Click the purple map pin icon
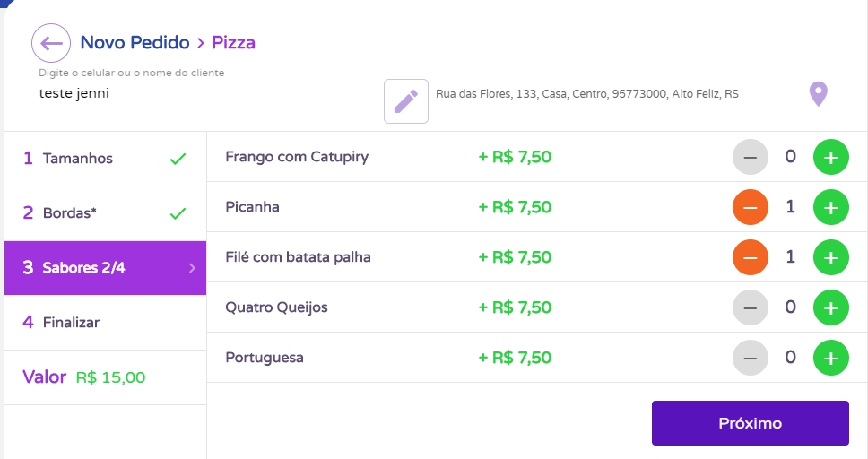 (x=818, y=93)
